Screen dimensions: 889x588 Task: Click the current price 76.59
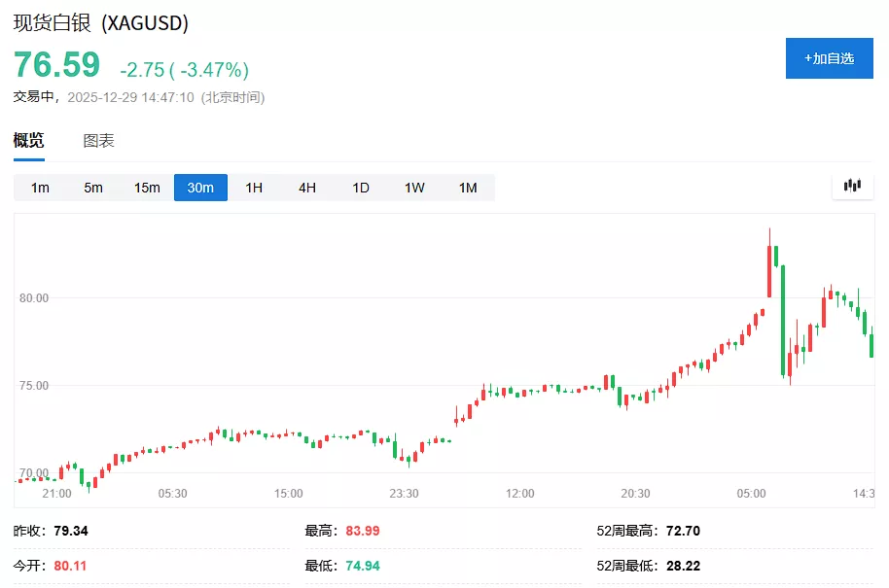(56, 65)
